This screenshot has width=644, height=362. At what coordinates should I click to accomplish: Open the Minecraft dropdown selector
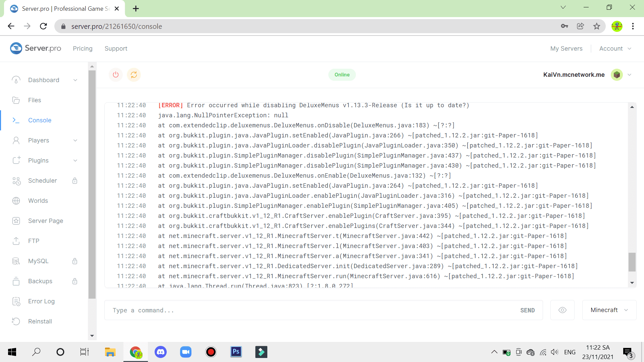point(609,310)
